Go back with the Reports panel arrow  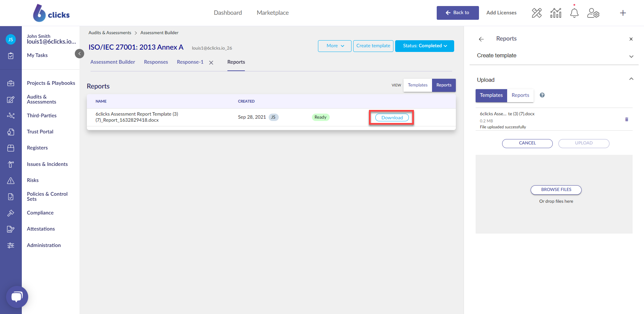click(481, 39)
